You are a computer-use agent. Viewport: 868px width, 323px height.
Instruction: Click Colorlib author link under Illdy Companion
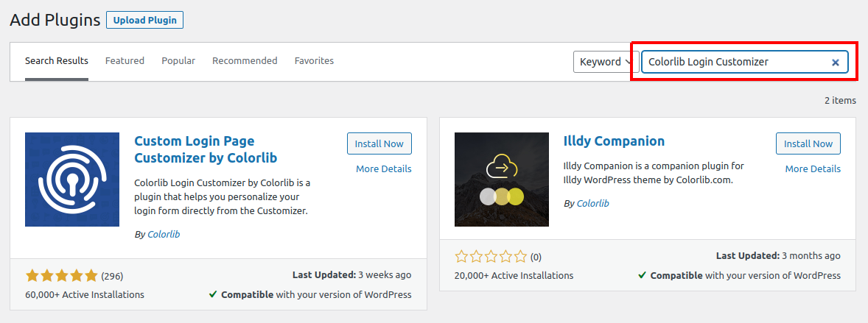[593, 204]
